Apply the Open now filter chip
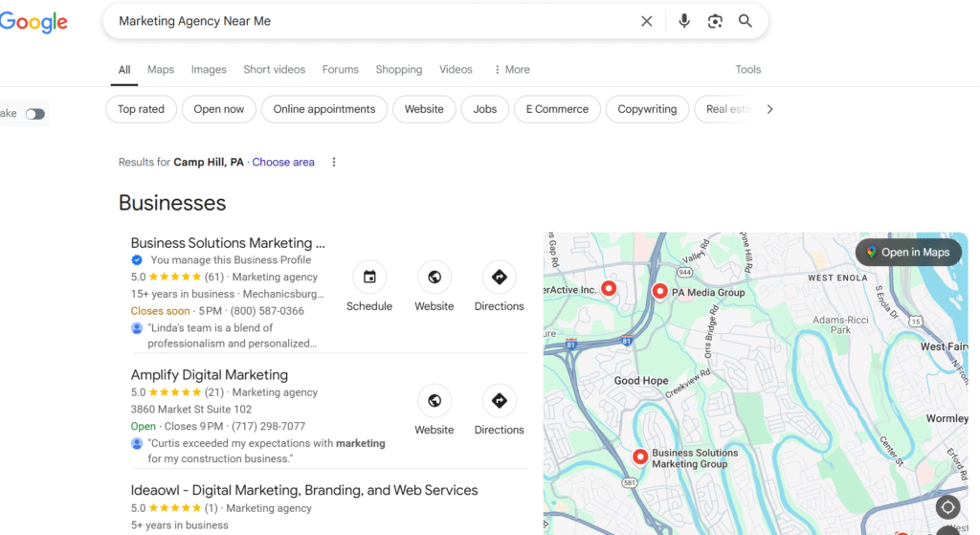This screenshot has height=535, width=980. click(219, 109)
